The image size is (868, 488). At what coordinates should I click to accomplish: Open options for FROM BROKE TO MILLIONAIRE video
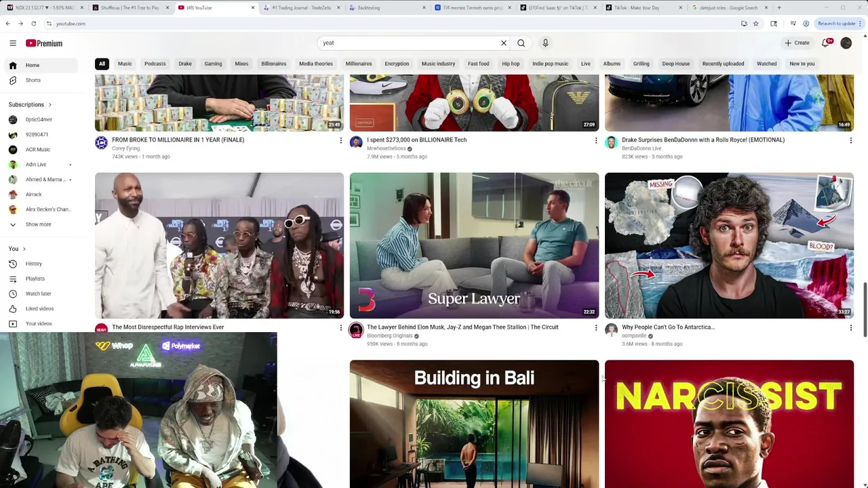[x=340, y=140]
